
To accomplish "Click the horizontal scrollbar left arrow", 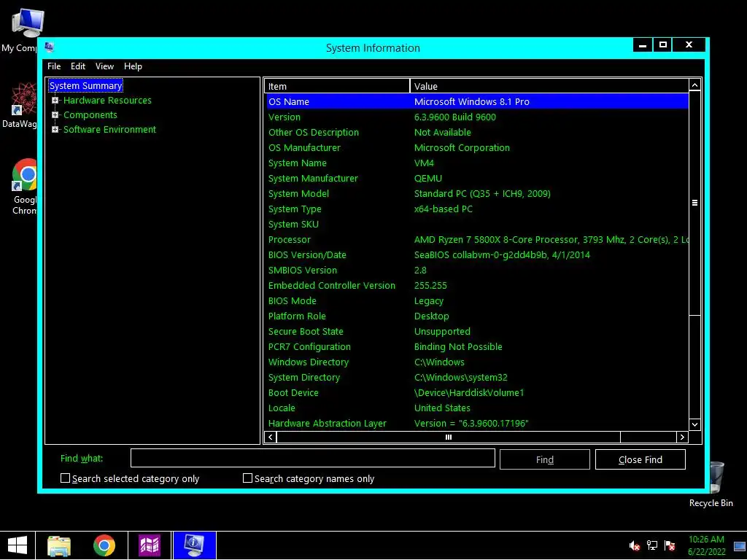I will coord(271,437).
